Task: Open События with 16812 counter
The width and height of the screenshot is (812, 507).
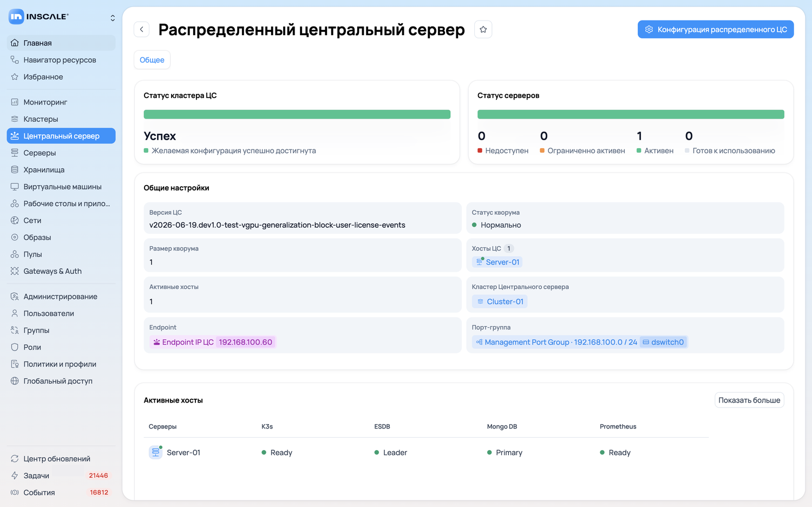Action: (61, 492)
